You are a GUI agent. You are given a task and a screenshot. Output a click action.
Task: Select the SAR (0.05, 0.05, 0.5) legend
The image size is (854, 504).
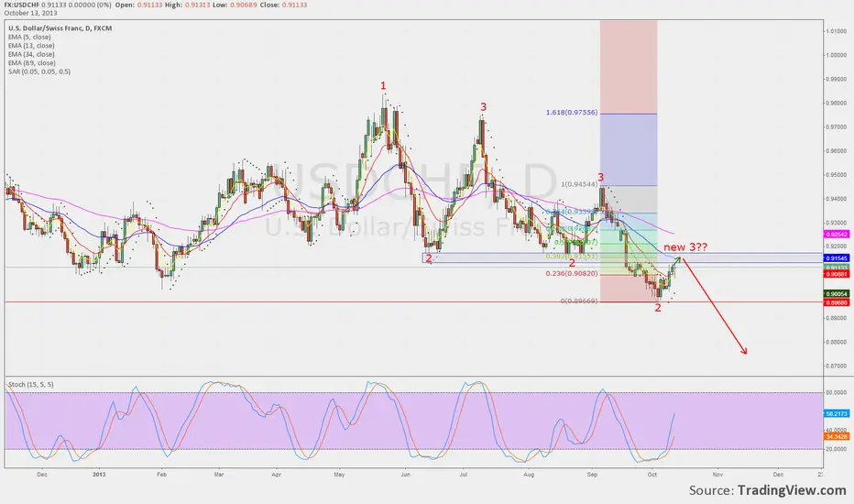coord(39,71)
